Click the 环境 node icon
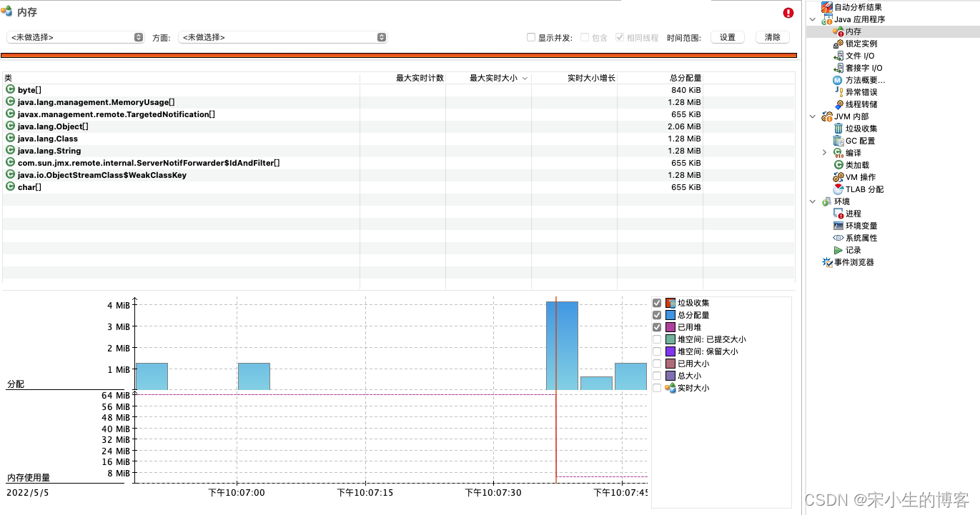This screenshot has width=980, height=515. (827, 201)
